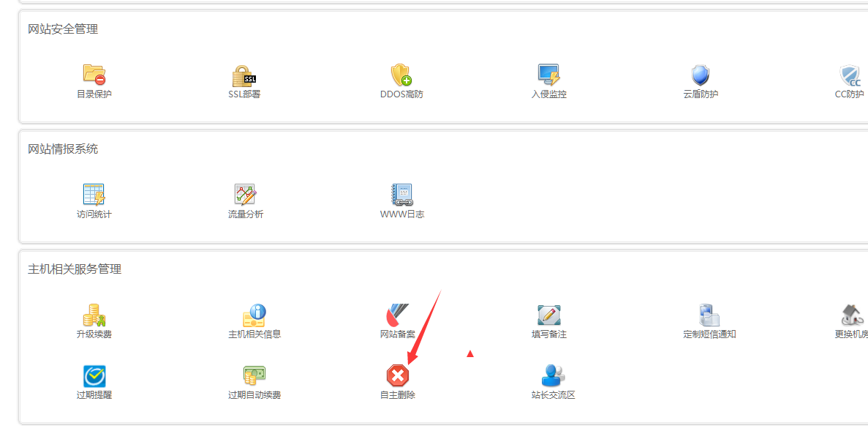Viewport: 868px width, 442px height.
Task: Open 主机相关信息 info icon
Action: tap(254, 315)
